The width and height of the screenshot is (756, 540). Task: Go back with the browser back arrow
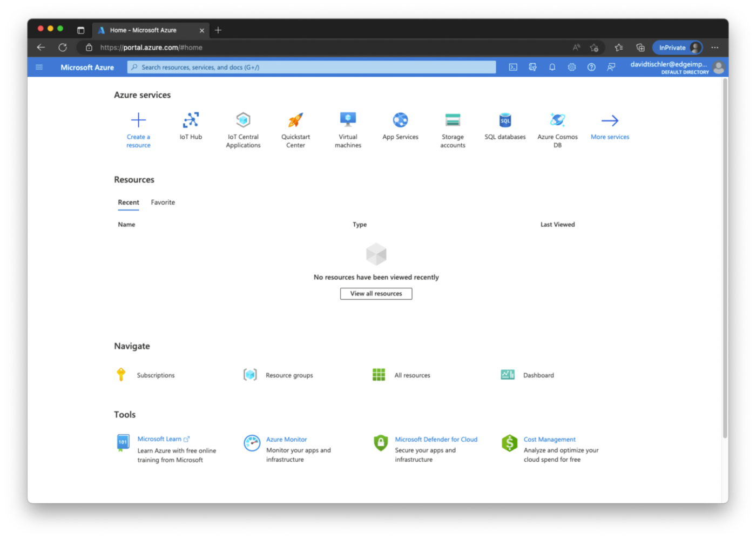(x=41, y=48)
